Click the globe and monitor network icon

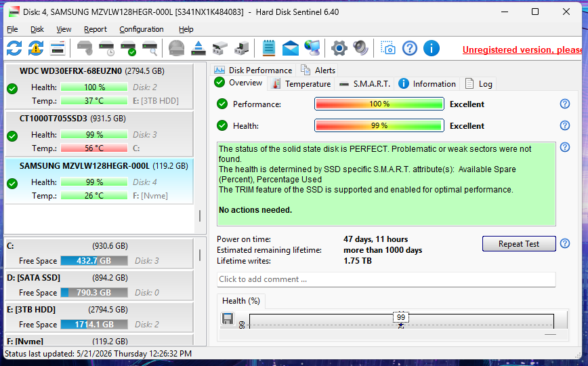tap(312, 48)
